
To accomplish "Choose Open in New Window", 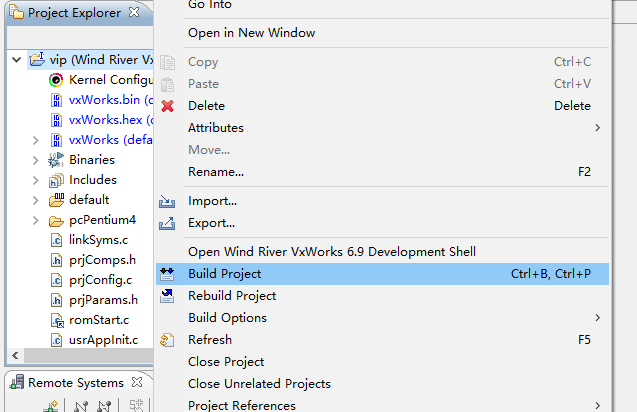I will click(x=382, y=33).
